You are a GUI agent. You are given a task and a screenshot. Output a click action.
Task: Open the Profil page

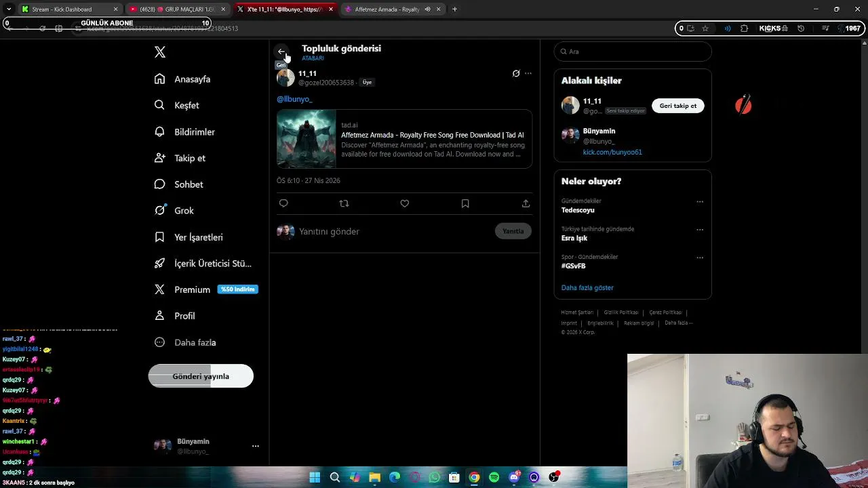point(174,316)
